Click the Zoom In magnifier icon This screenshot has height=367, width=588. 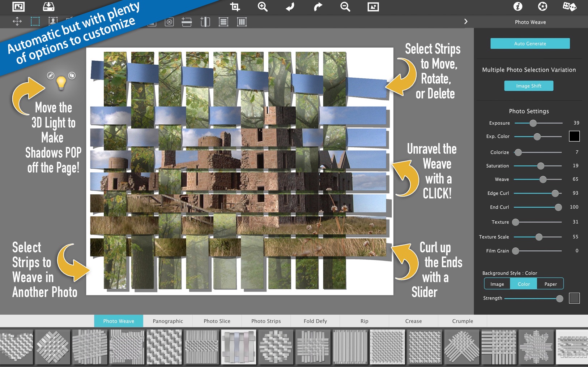coord(263,7)
